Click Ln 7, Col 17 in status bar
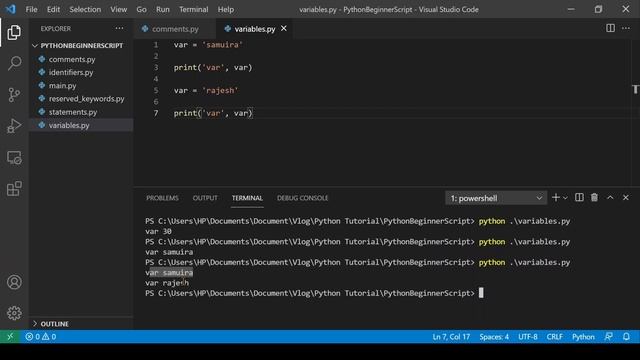Image resolution: width=640 pixels, height=360 pixels. click(x=451, y=337)
